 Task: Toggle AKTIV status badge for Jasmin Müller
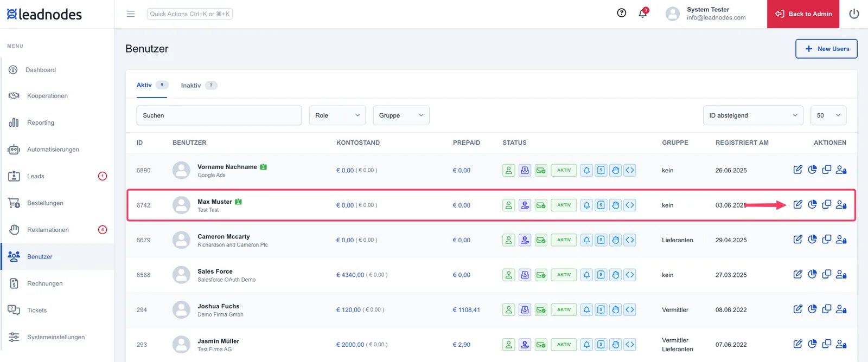564,345
